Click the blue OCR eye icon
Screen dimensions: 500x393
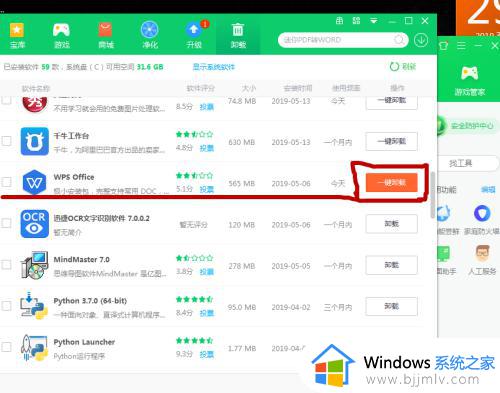click(34, 224)
